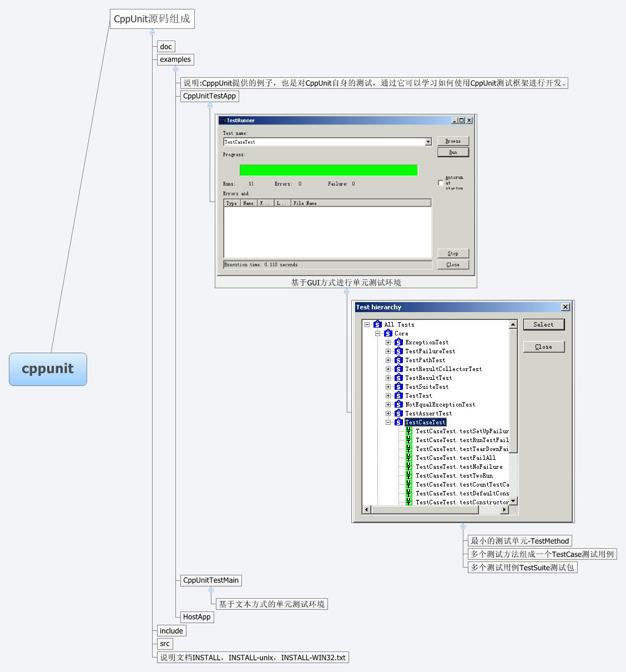Select the cppunit root topic
This screenshot has width=626, height=672.
coord(48,369)
